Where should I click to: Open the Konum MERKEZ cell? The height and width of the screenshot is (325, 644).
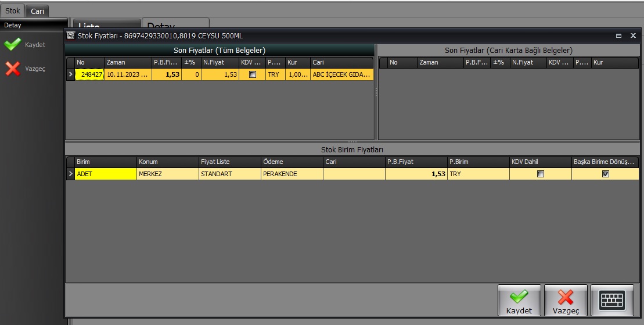[167, 174]
